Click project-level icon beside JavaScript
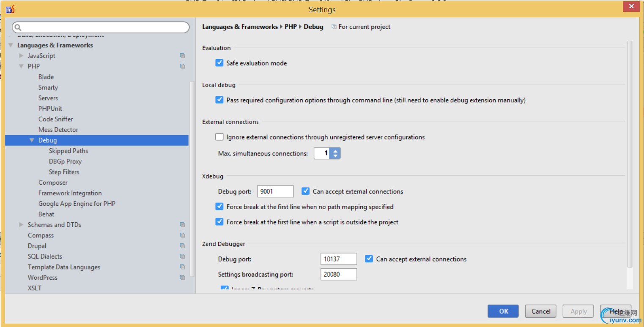This screenshot has height=327, width=644. point(182,56)
